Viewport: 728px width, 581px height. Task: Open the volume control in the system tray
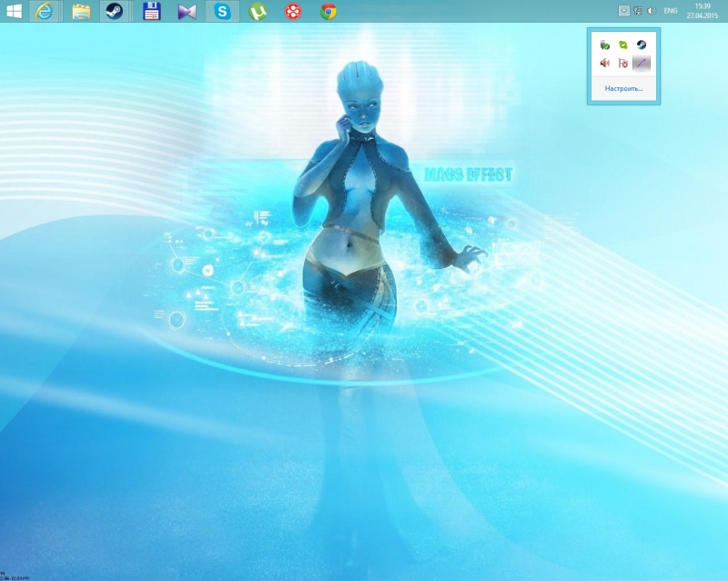[x=652, y=11]
